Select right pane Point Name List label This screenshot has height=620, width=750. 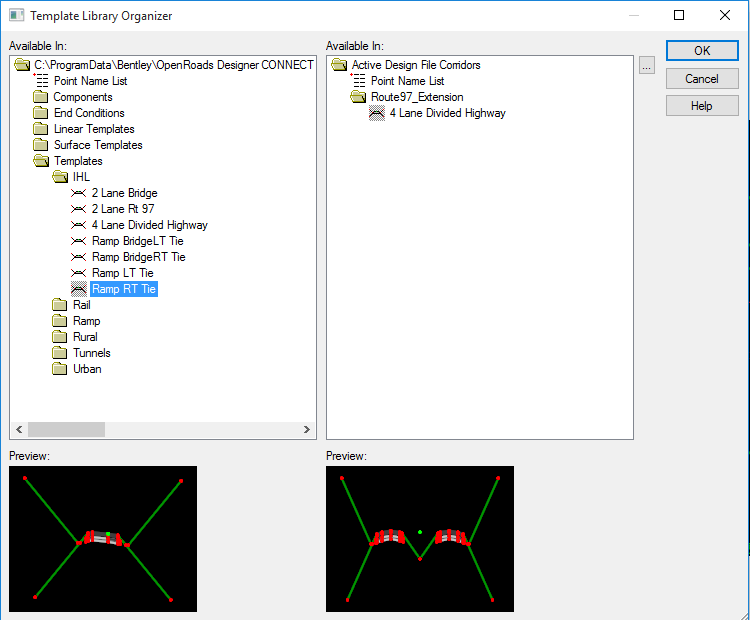pos(408,81)
